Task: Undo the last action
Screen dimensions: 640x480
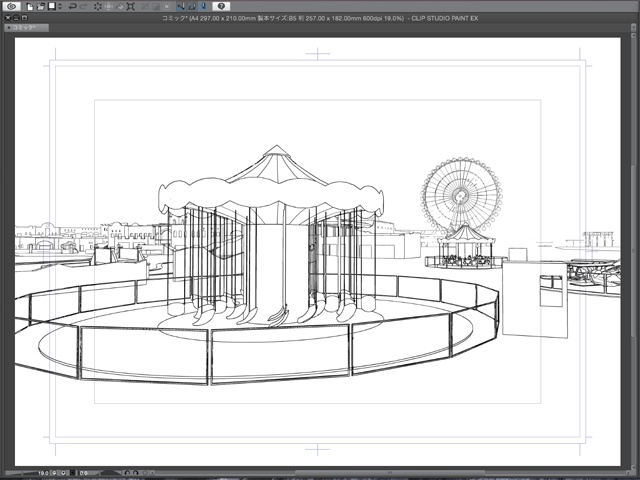Action: pyautogui.click(x=73, y=7)
